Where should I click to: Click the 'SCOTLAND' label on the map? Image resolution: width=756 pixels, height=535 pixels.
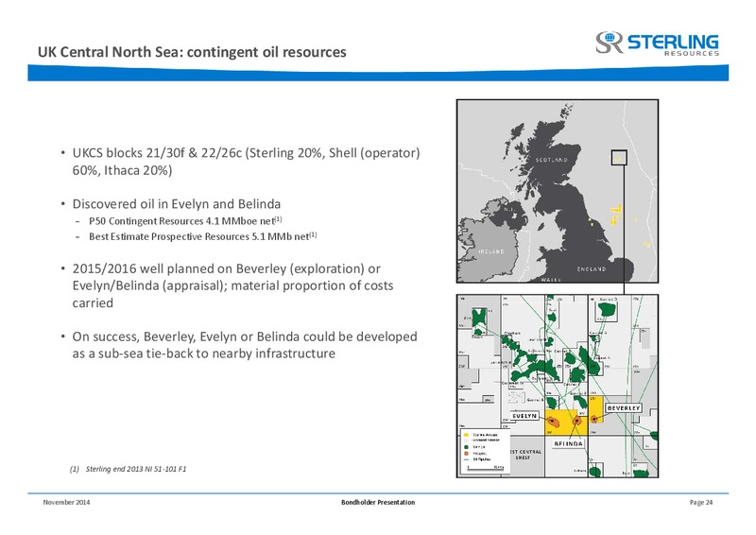tap(552, 160)
